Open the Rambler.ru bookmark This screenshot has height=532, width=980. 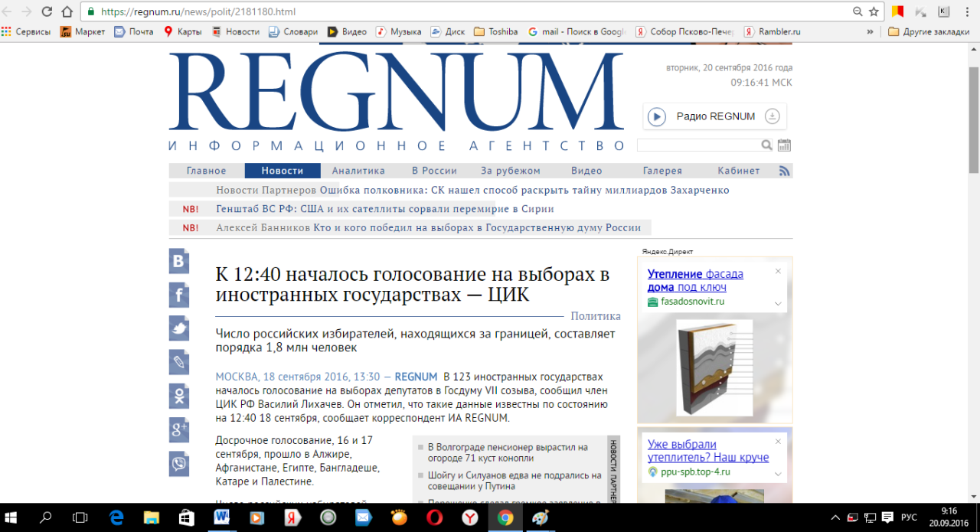pyautogui.click(x=773, y=32)
